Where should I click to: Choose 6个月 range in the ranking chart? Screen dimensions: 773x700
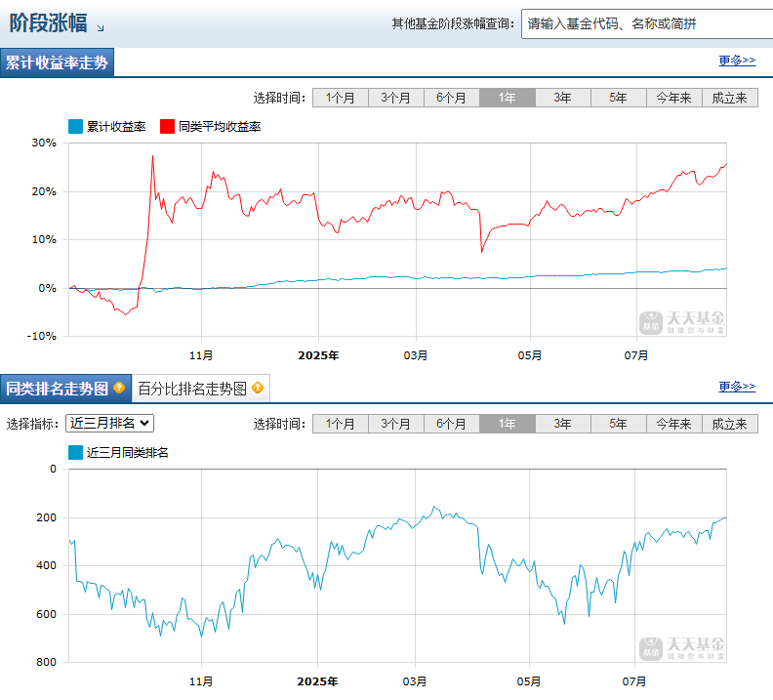[452, 424]
